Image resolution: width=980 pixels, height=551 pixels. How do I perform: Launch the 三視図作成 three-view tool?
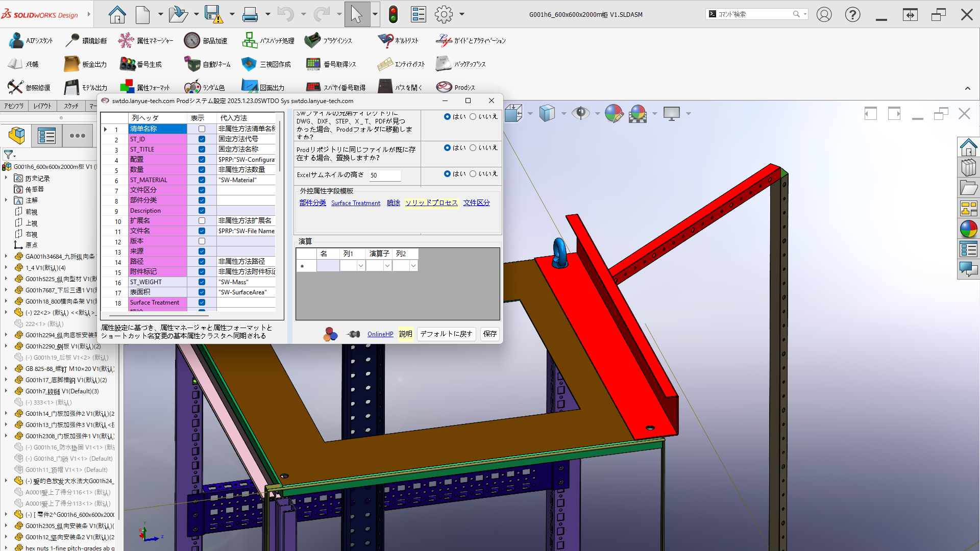pos(249,64)
